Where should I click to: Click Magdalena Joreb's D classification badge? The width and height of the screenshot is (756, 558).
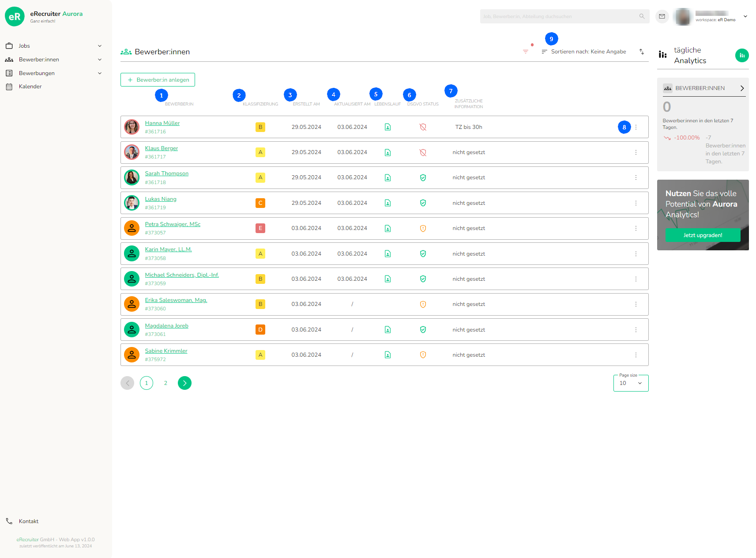point(260,330)
